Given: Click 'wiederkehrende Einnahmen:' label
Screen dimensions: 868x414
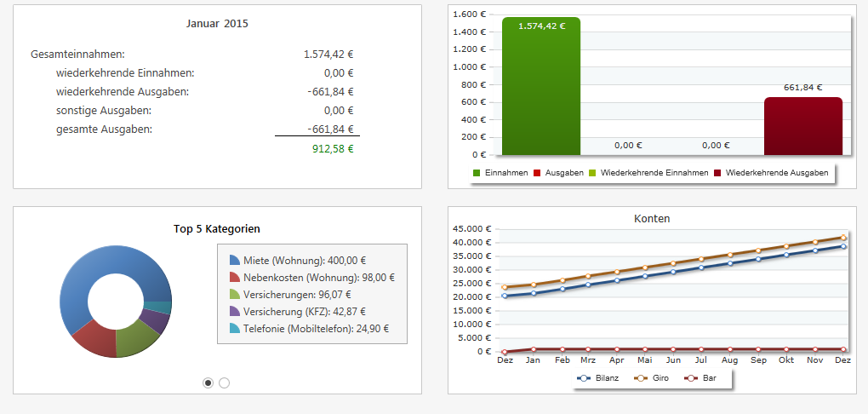Looking at the screenshot, I should click(125, 72).
